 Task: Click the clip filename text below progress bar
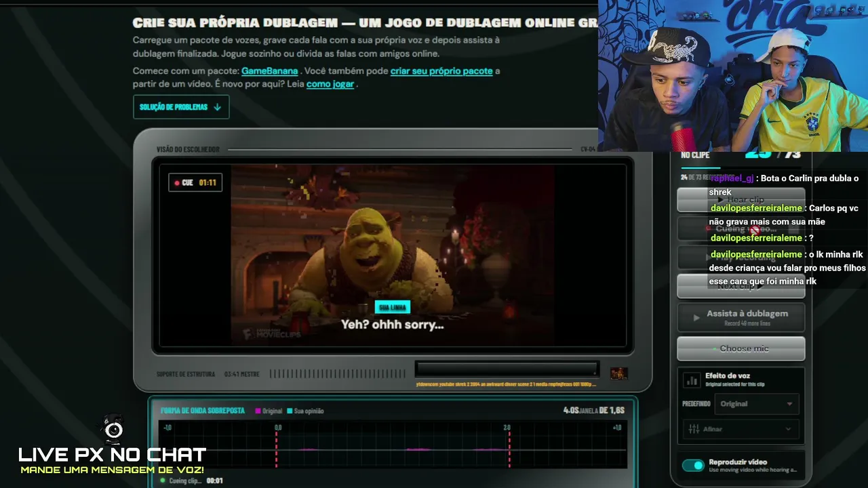506,384
